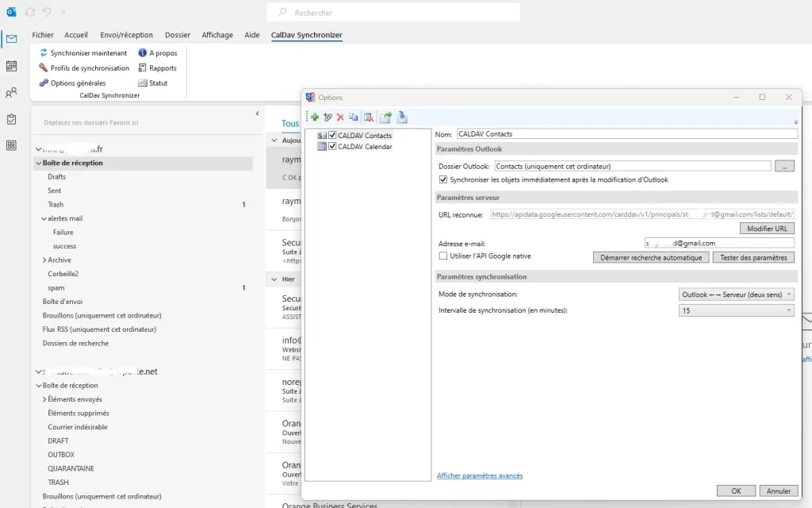Click the send/receive sync icon in title bar
Image resolution: width=812 pixels, height=508 pixels.
coord(30,12)
